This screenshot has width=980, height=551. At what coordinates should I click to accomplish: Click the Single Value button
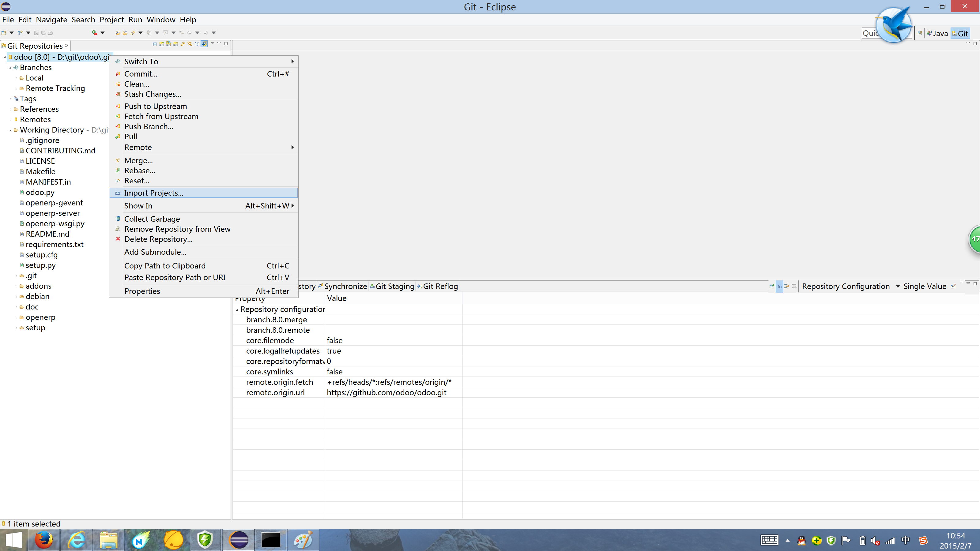pyautogui.click(x=925, y=286)
